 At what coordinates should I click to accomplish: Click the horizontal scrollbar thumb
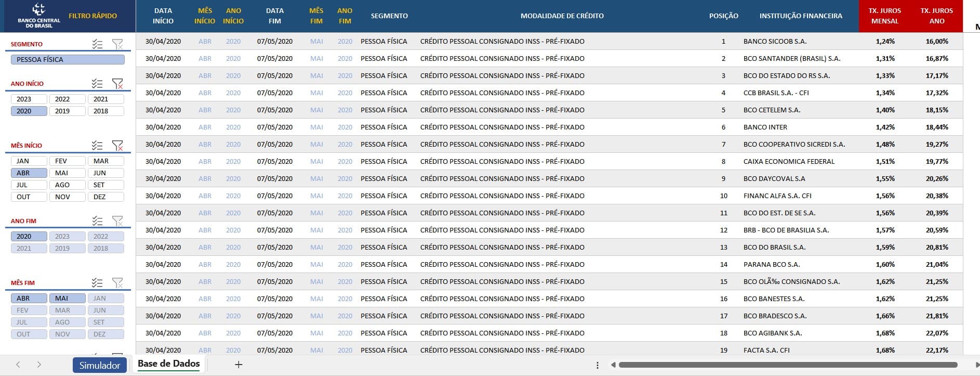(x=788, y=365)
